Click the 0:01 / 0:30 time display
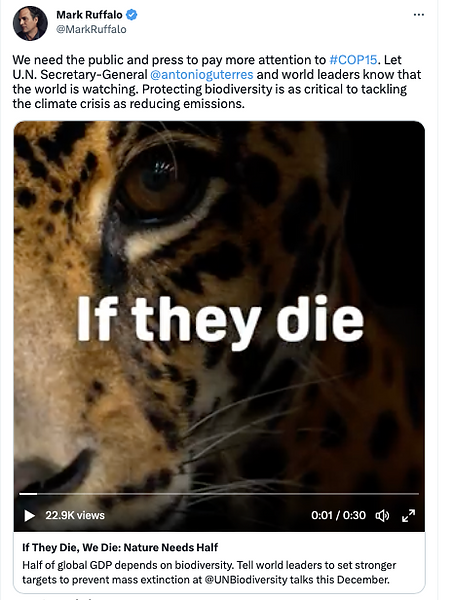 338,515
